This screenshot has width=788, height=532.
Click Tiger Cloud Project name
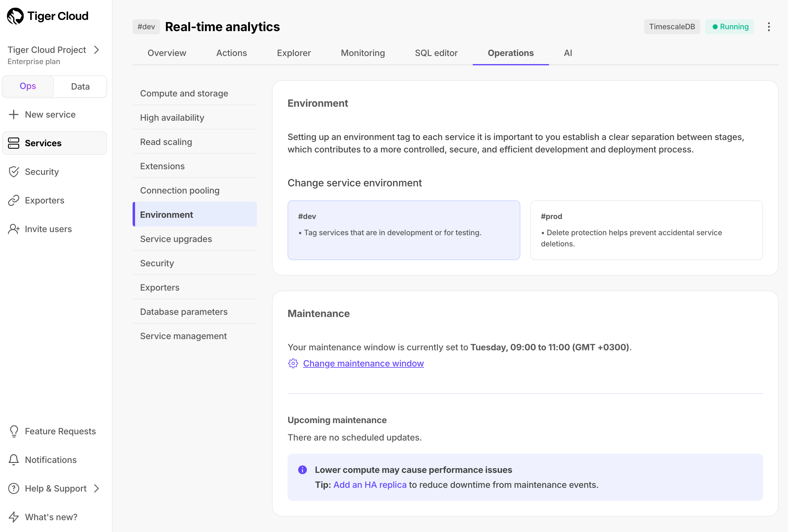pos(47,50)
